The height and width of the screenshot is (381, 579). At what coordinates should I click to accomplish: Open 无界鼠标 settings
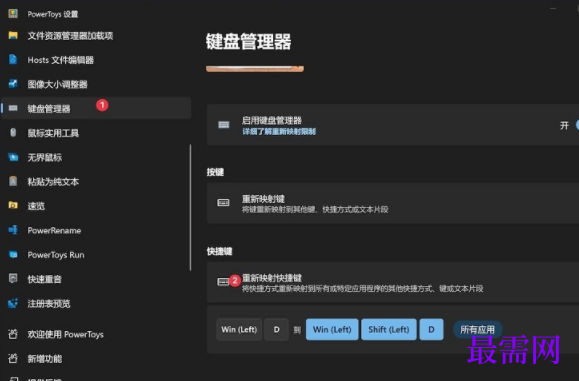pyautogui.click(x=96, y=157)
